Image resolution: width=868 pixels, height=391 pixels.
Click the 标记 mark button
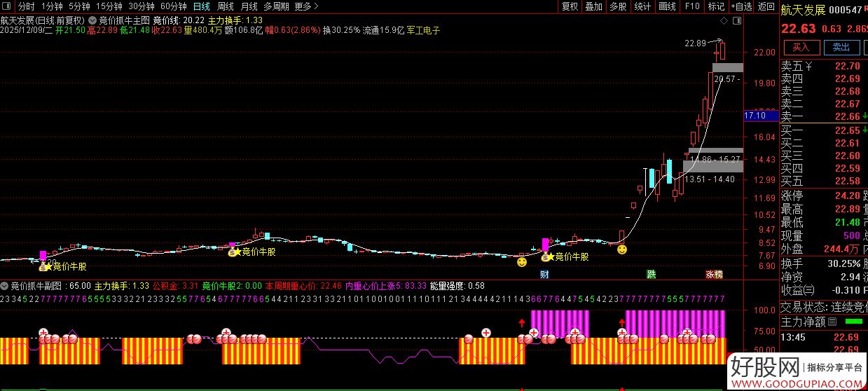(716, 6)
